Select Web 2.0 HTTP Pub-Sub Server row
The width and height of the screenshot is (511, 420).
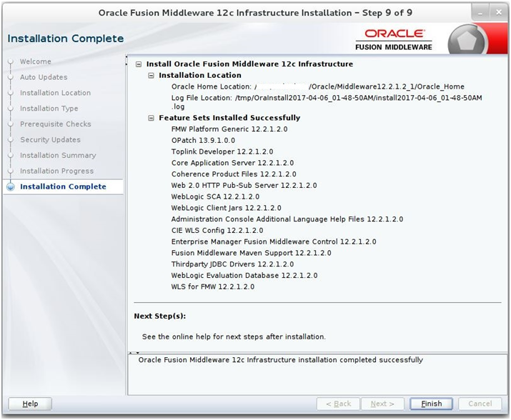click(244, 186)
